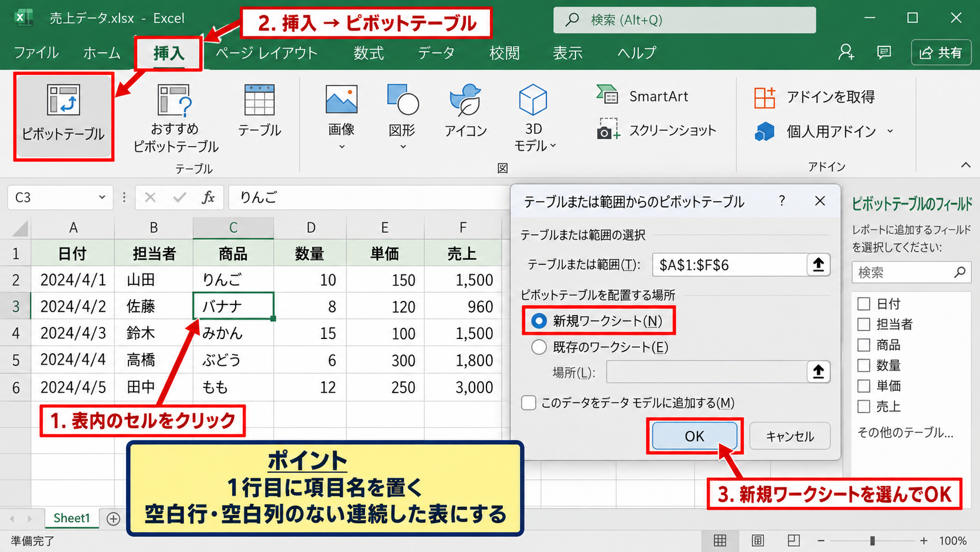Check the 単価 field checkbox

click(x=863, y=386)
